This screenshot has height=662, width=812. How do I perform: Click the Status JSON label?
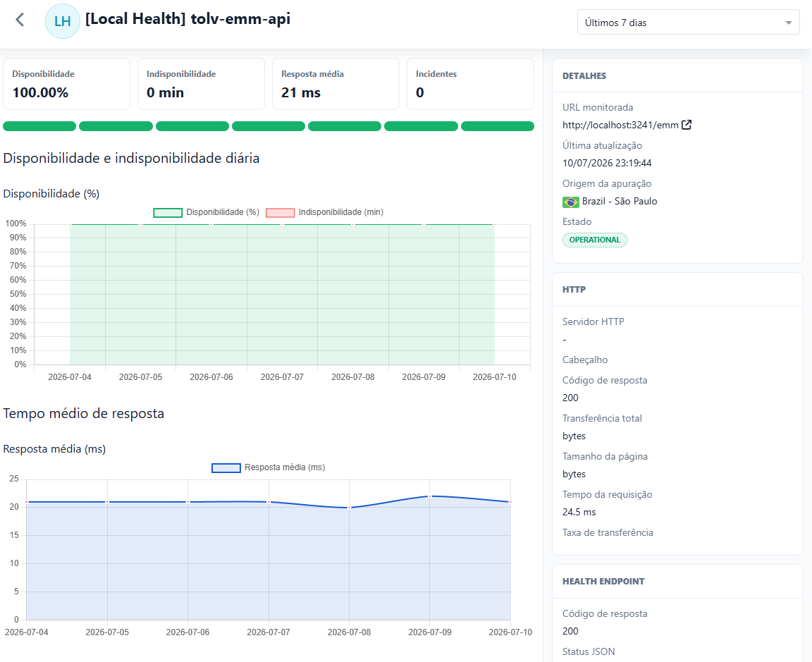pyautogui.click(x=589, y=651)
